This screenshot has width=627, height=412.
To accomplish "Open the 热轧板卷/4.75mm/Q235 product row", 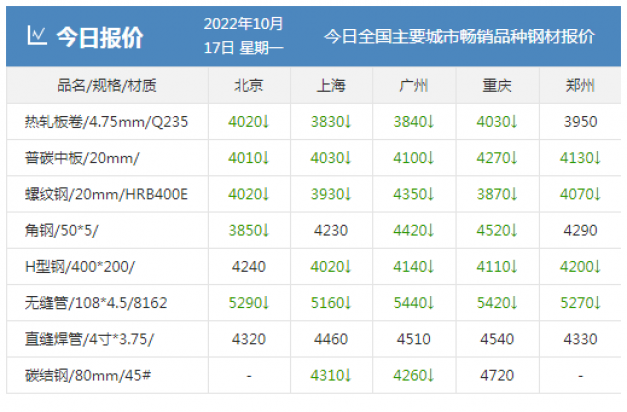I will 106,122.
